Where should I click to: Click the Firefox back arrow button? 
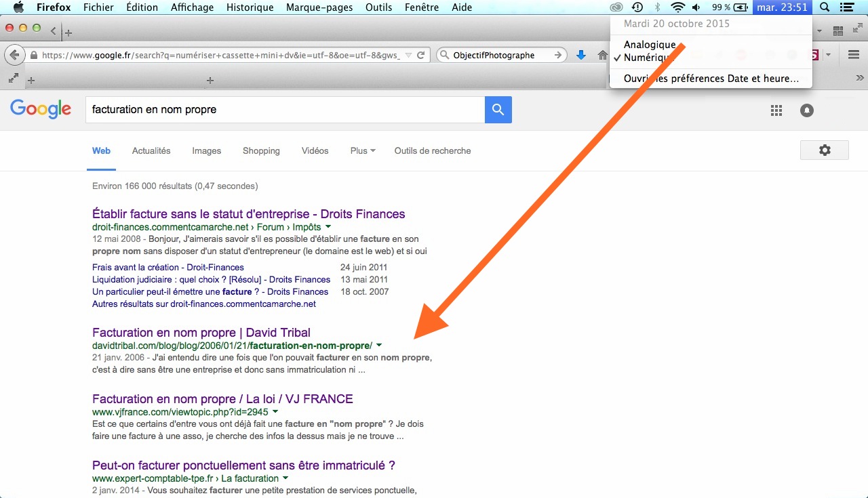[15, 55]
